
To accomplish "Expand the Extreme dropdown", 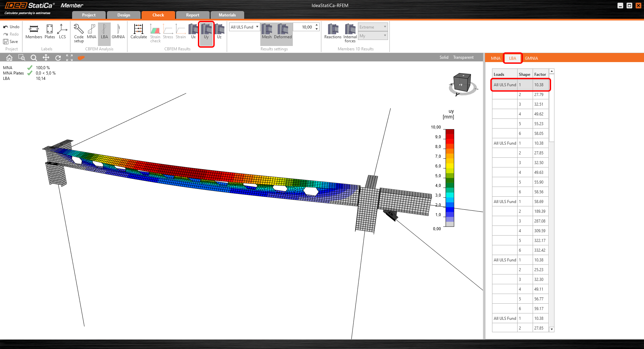I will pyautogui.click(x=373, y=27).
